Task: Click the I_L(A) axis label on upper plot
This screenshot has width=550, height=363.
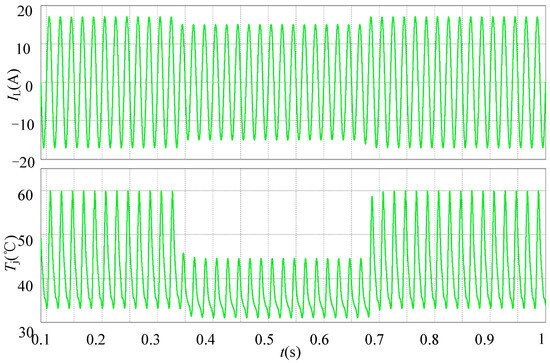Action: (x=15, y=84)
